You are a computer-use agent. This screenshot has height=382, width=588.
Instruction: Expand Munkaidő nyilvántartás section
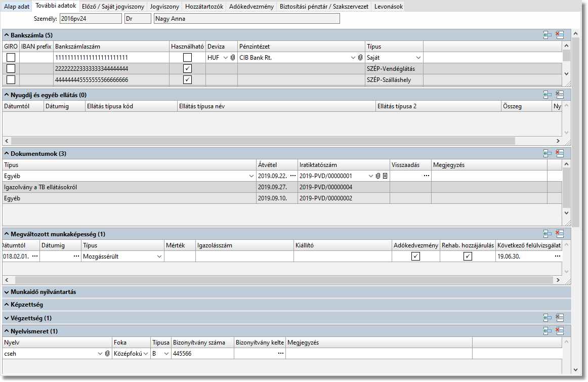[x=7, y=292]
